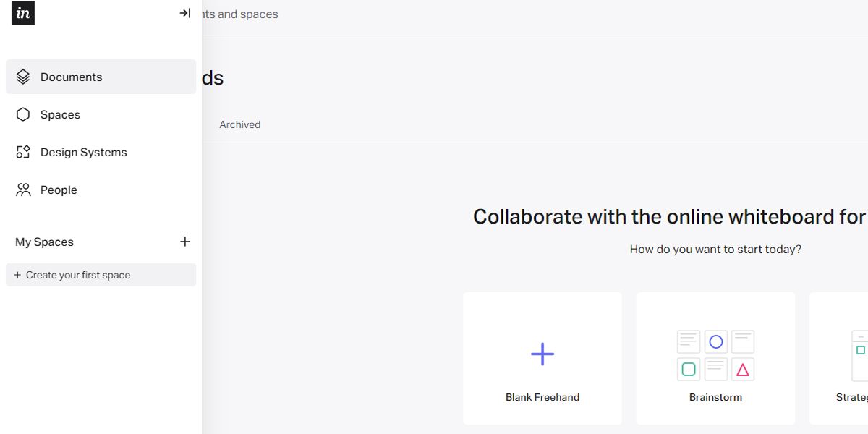Navigate to the People page
The width and height of the screenshot is (868, 434).
click(x=59, y=190)
